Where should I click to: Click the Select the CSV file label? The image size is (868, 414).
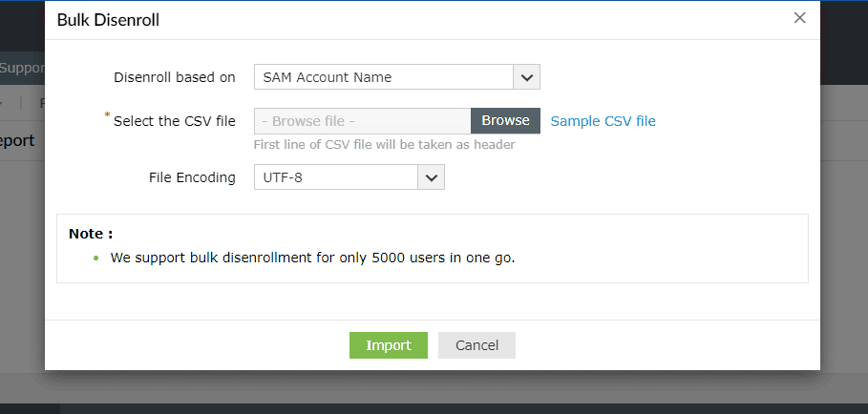coord(174,121)
